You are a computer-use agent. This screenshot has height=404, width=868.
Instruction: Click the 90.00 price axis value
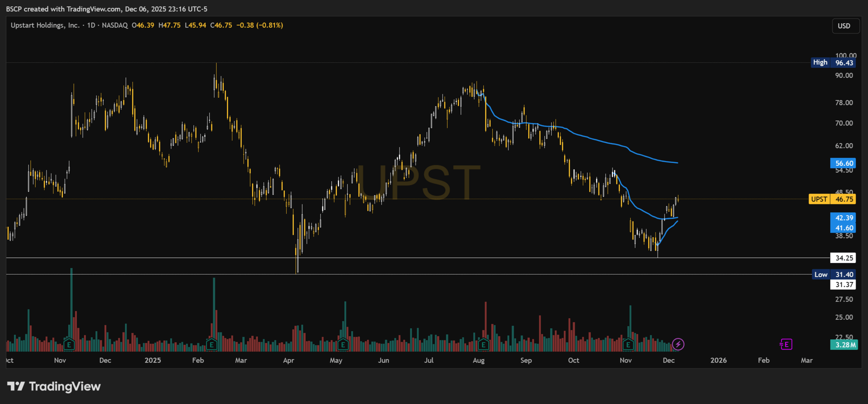(844, 75)
